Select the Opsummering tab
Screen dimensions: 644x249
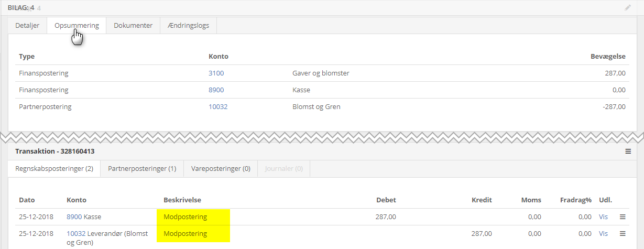pos(77,26)
